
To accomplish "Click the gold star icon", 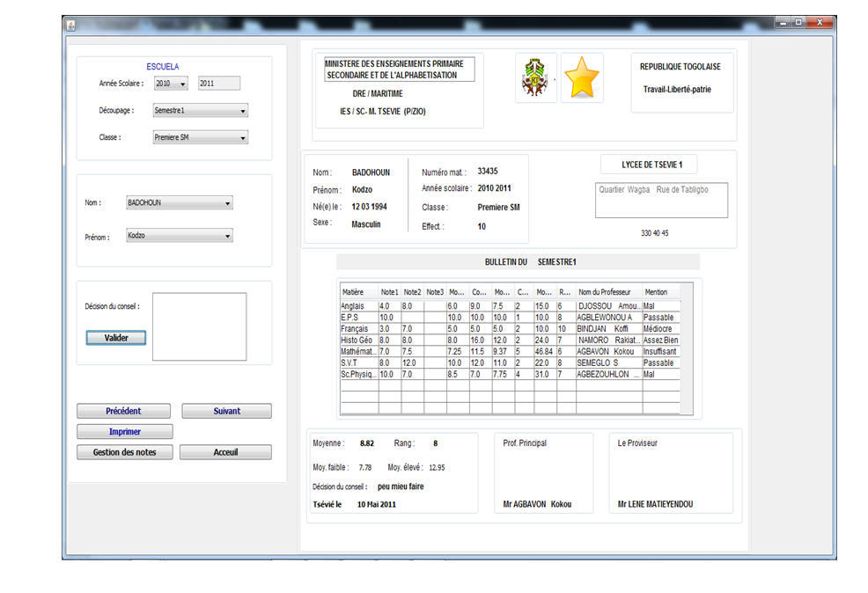I will pos(582,78).
